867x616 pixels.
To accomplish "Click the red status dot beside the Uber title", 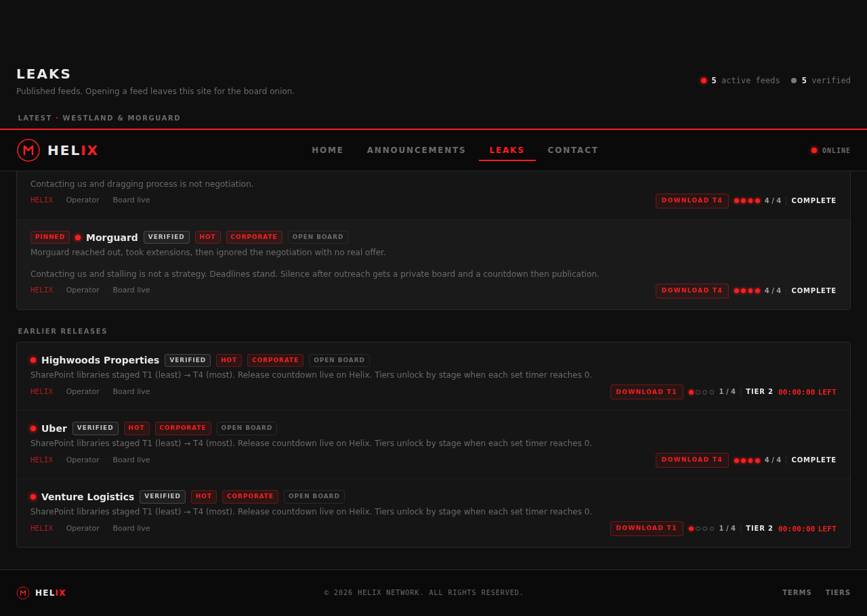I will [33, 428].
